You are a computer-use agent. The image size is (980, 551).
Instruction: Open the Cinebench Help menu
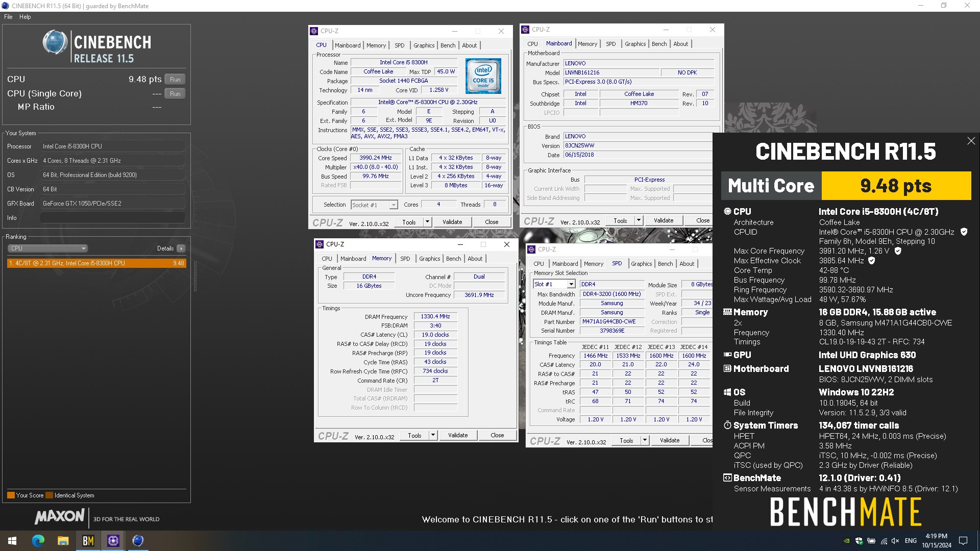tap(25, 17)
